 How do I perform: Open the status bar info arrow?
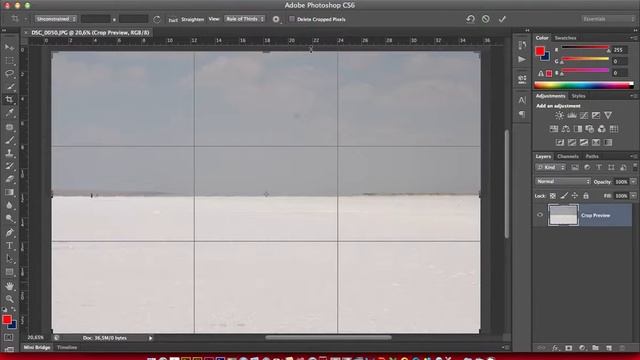150,338
